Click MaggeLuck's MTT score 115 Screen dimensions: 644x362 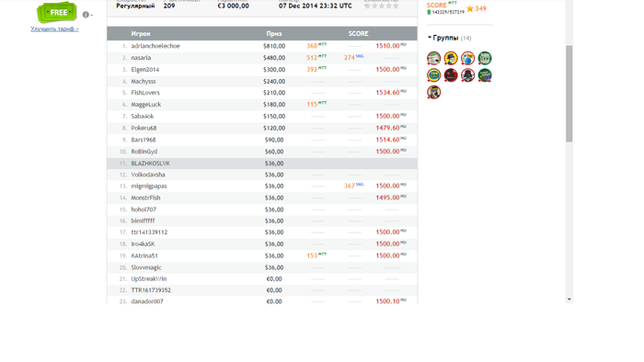(316, 104)
